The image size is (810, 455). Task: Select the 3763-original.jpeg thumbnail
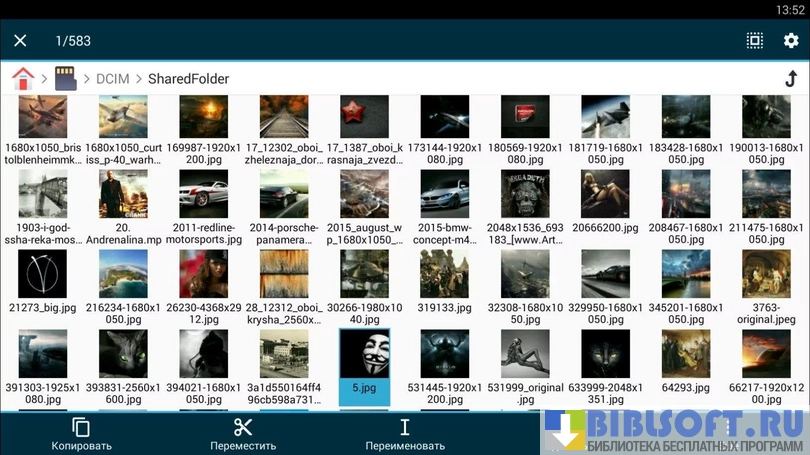pyautogui.click(x=766, y=275)
